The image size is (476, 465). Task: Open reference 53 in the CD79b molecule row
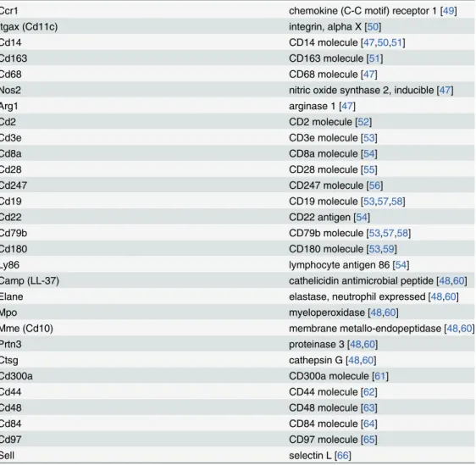coord(374,233)
